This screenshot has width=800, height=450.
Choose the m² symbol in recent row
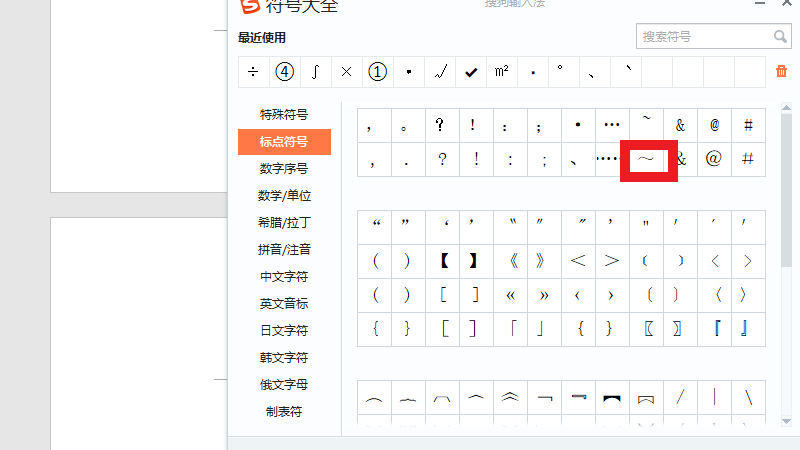click(x=501, y=72)
